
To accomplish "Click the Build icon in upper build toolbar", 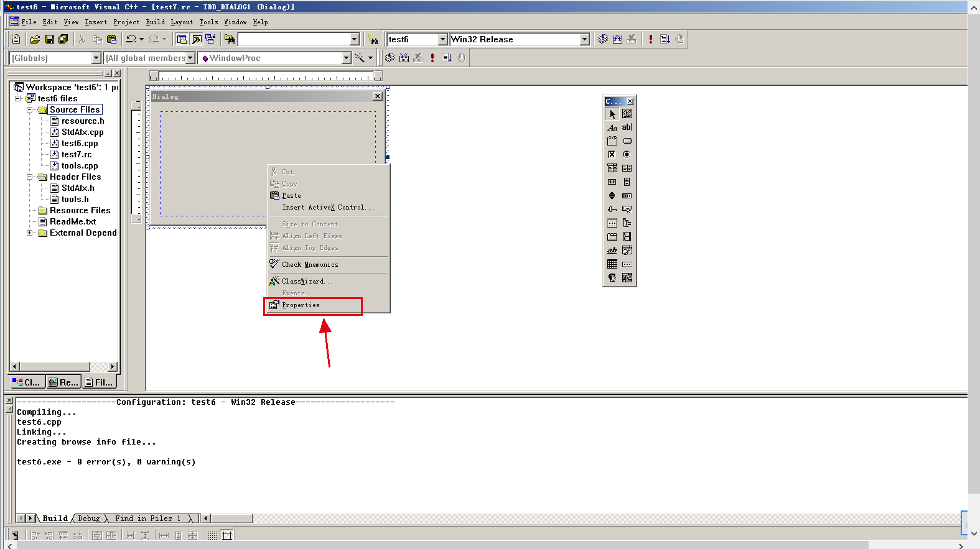I will pos(617,39).
